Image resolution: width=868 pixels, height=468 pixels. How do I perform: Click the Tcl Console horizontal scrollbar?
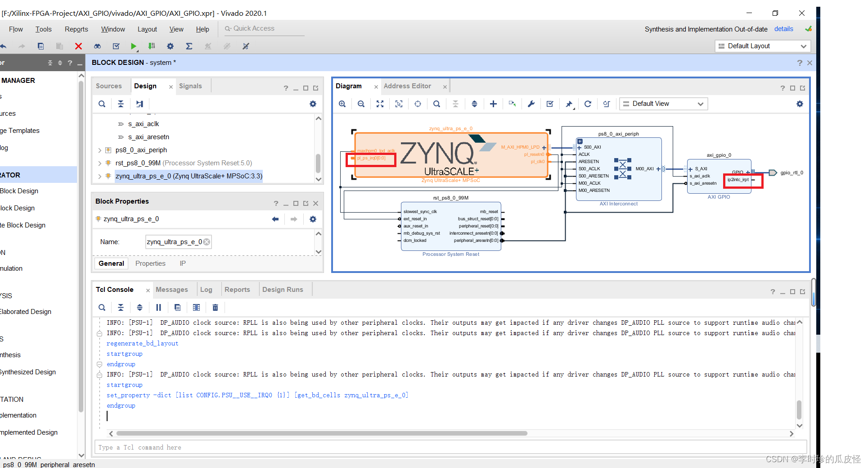(x=322, y=434)
